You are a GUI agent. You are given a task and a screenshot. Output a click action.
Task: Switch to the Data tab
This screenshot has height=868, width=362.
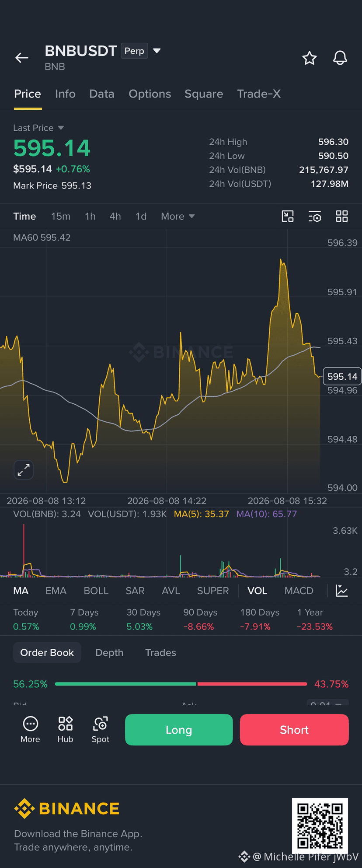pyautogui.click(x=102, y=94)
